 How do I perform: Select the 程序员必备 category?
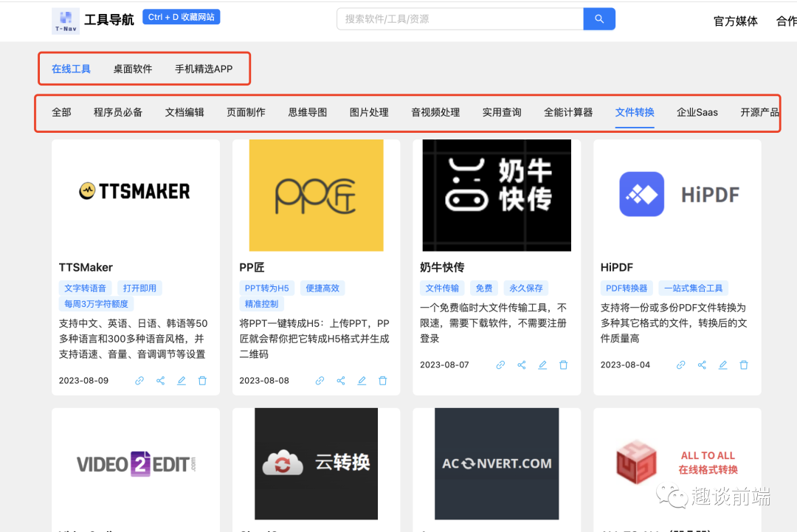[118, 112]
